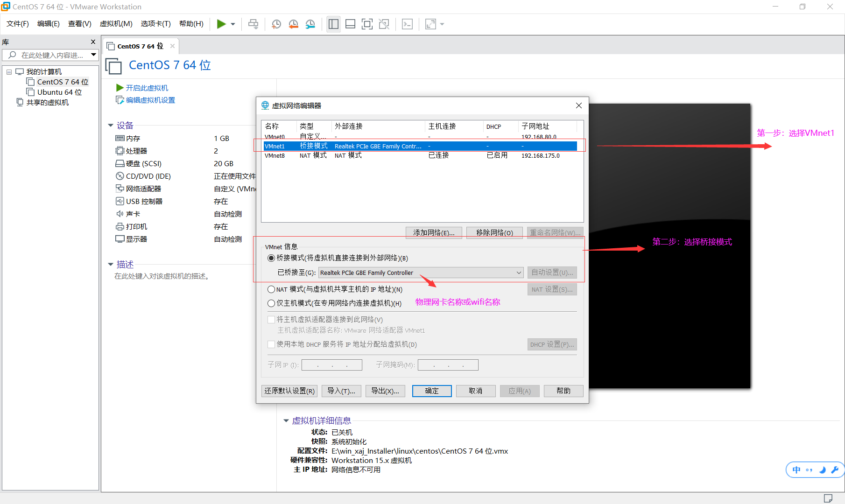The image size is (845, 504).
Task: Select the 桥接模式 radio button
Action: coord(271,258)
